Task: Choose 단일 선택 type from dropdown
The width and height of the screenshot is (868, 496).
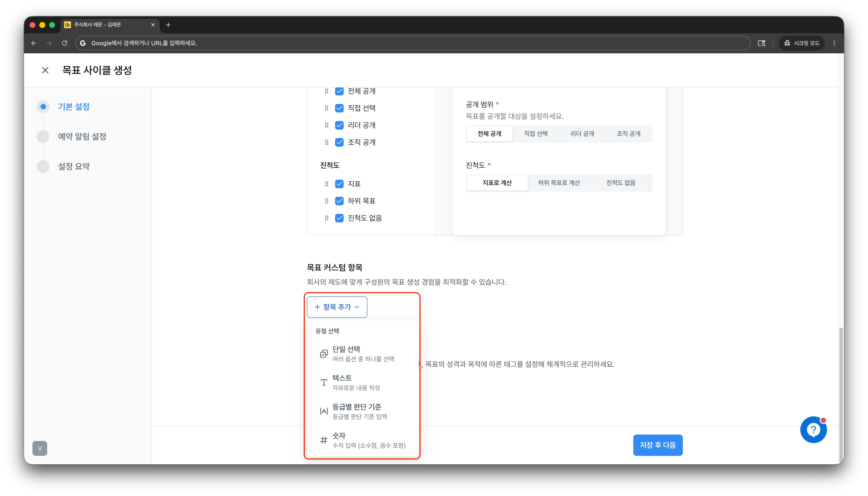Action: 362,354
